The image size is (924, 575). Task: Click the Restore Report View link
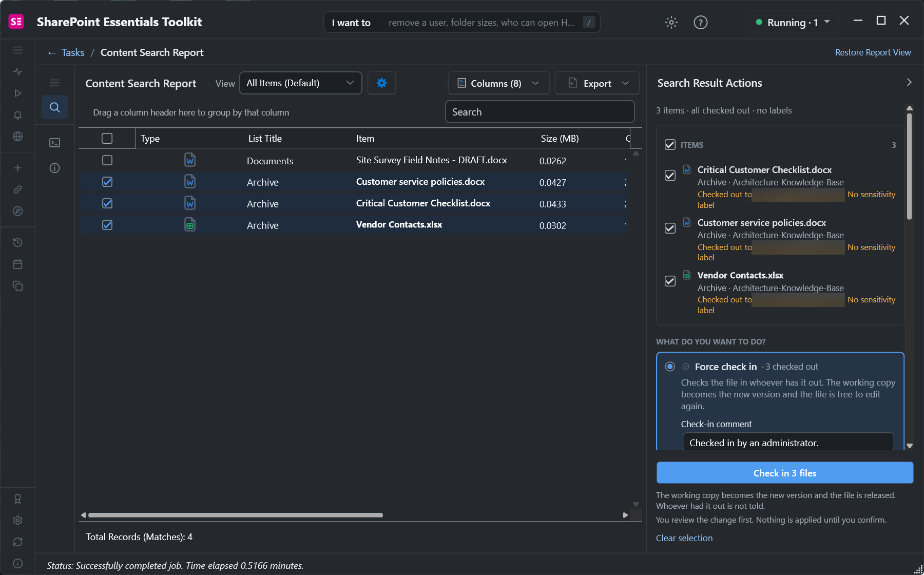coord(873,52)
